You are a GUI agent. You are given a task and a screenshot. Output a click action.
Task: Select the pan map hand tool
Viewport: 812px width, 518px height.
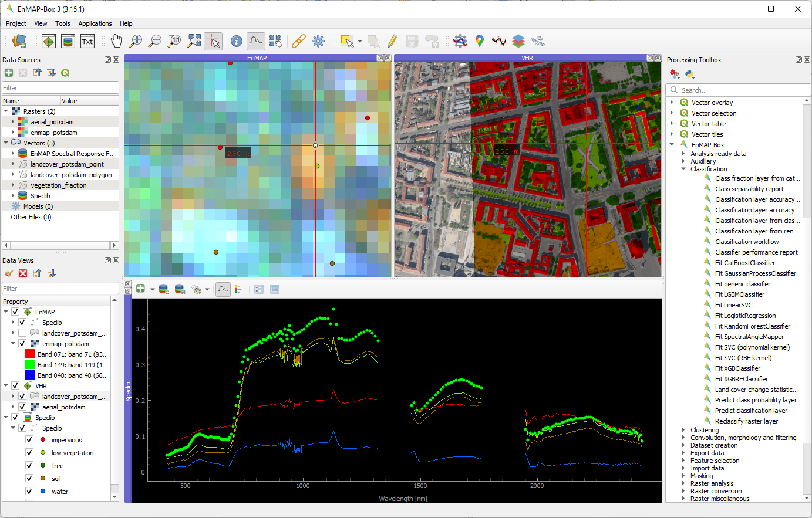[x=116, y=41]
